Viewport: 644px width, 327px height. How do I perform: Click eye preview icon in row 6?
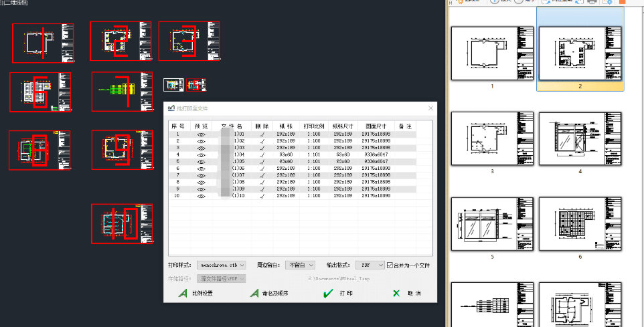(x=202, y=169)
